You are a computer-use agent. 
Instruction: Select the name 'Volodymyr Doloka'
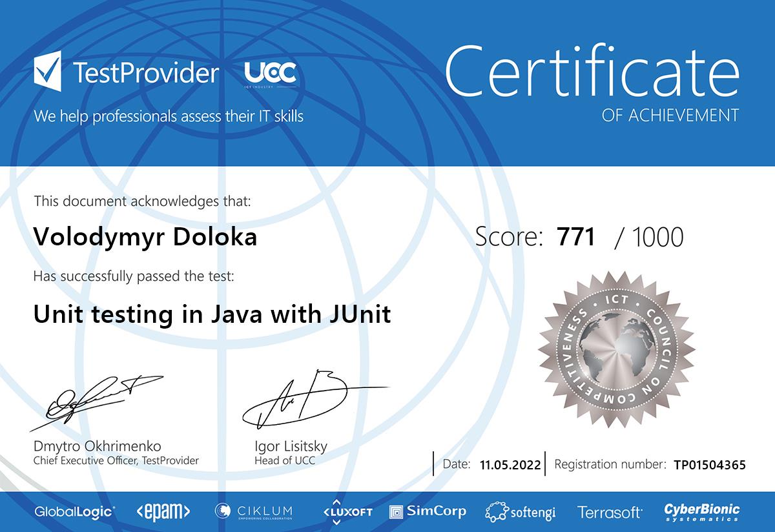(x=145, y=238)
